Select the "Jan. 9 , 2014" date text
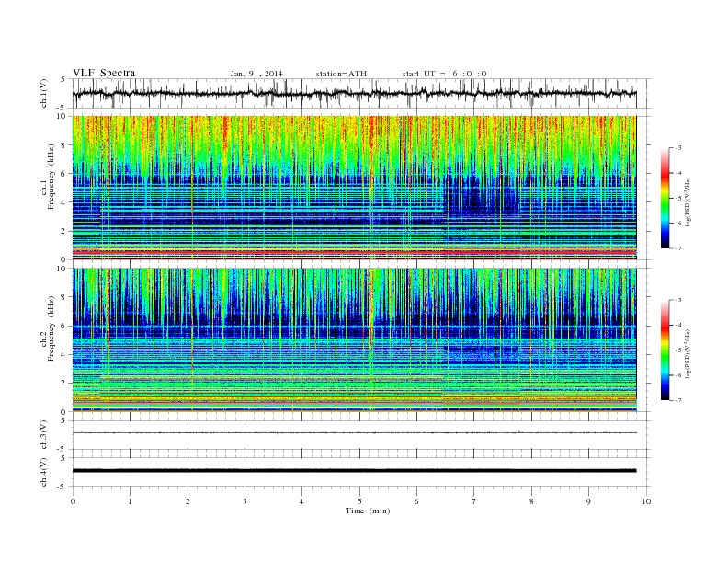 (x=256, y=74)
